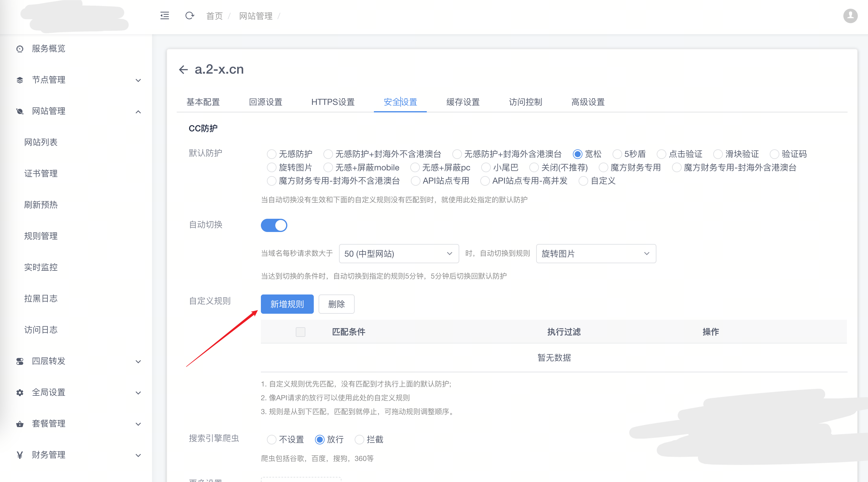Screen dimensions: 868x482
Task: Check the select-all checkbox in rules table
Action: tap(300, 332)
